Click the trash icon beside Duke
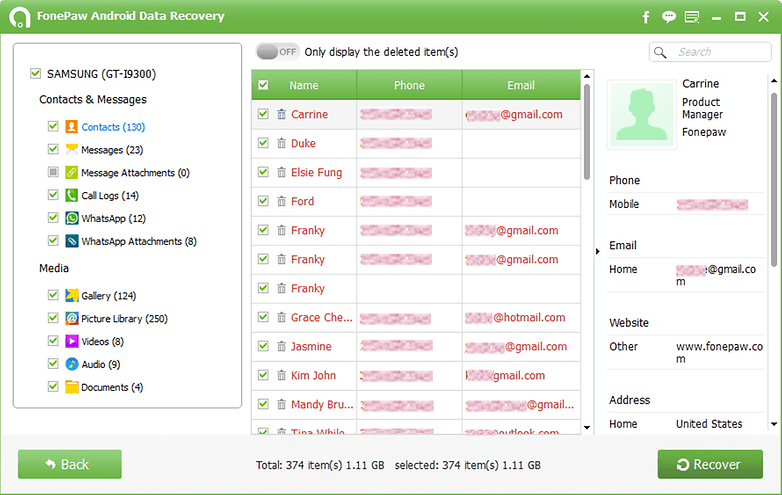Screen dimensions: 782x495 [282, 143]
